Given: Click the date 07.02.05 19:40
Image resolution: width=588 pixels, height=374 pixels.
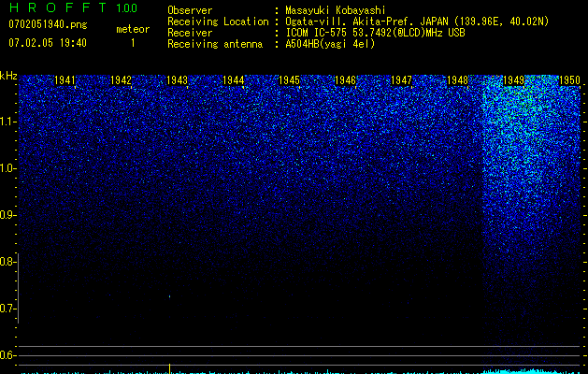Looking at the screenshot, I should pos(48,43).
